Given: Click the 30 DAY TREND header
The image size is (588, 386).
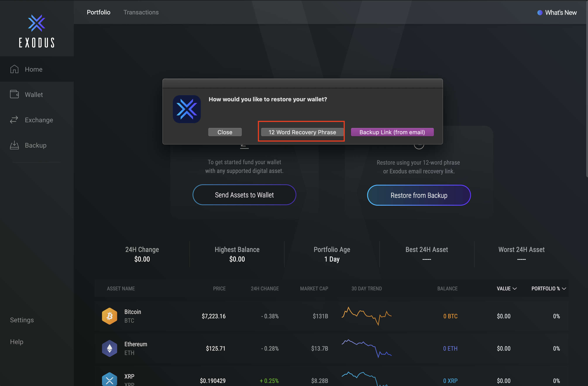Looking at the screenshot, I should 367,288.
